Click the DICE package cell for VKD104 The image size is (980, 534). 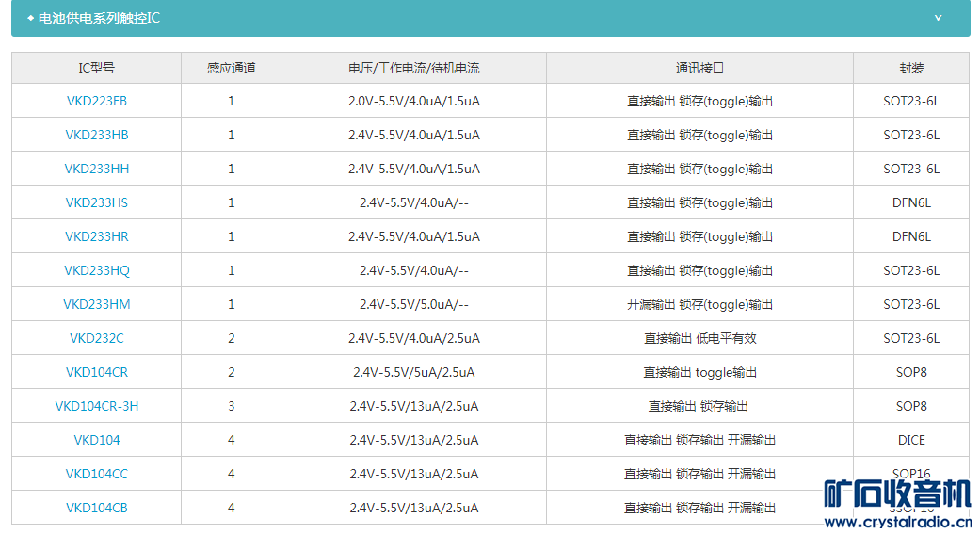pyautogui.click(x=911, y=440)
